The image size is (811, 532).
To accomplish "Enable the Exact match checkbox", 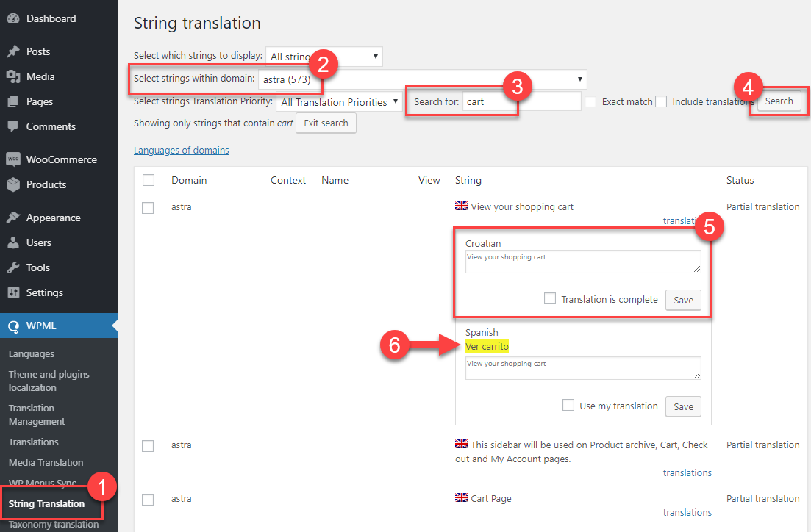I will click(x=590, y=101).
